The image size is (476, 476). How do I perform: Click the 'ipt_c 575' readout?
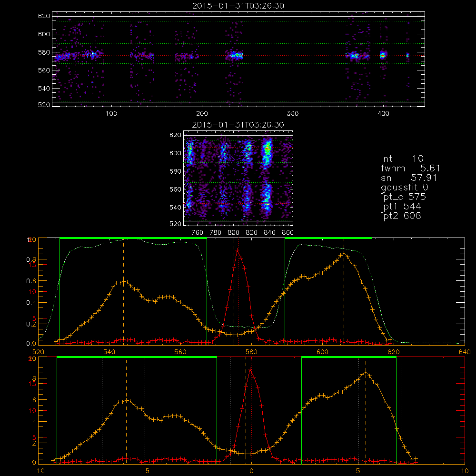click(404, 197)
